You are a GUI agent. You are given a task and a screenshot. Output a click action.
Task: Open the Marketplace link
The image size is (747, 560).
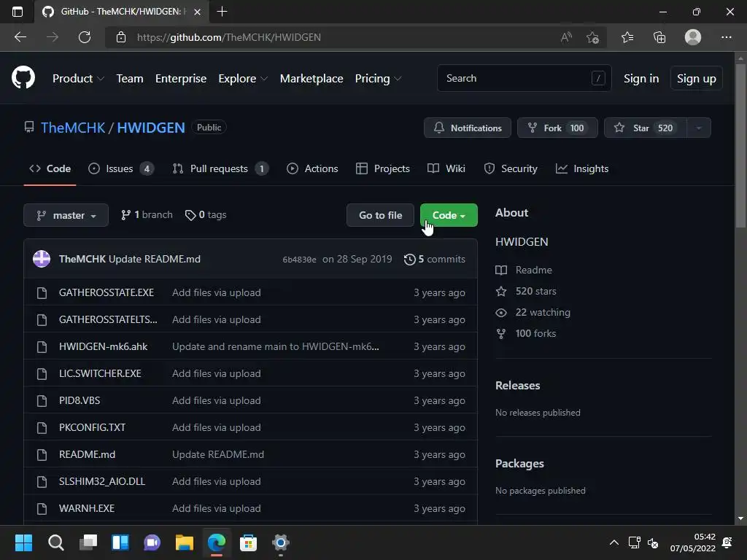point(311,79)
